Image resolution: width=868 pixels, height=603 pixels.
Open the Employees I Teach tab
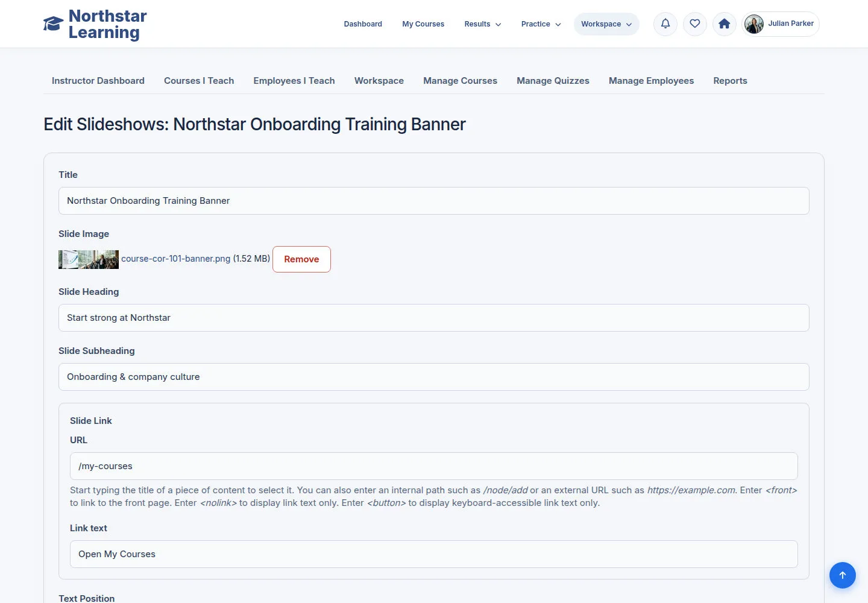click(x=294, y=81)
